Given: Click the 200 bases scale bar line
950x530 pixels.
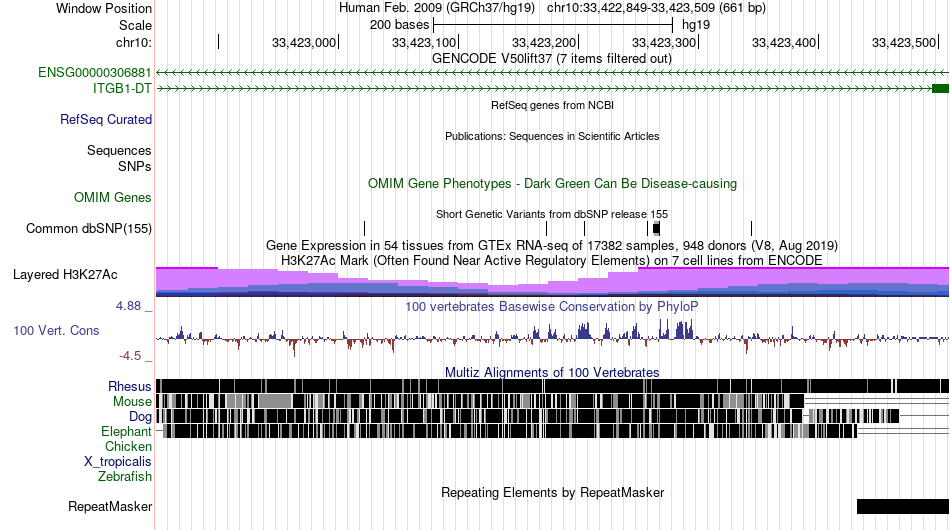Looking at the screenshot, I should pos(553,25).
